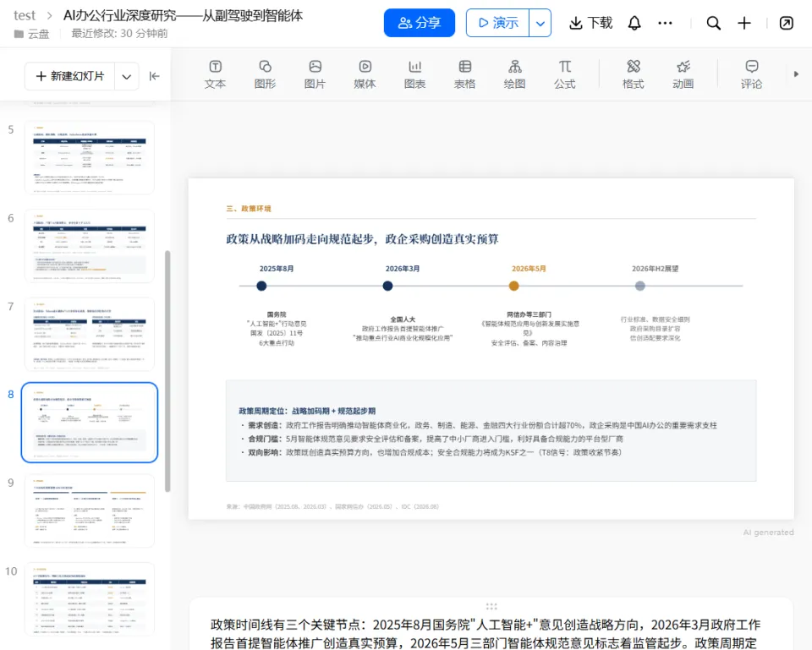Click 政策周期定位 heading in gray box
812x650 pixels.
click(x=307, y=411)
